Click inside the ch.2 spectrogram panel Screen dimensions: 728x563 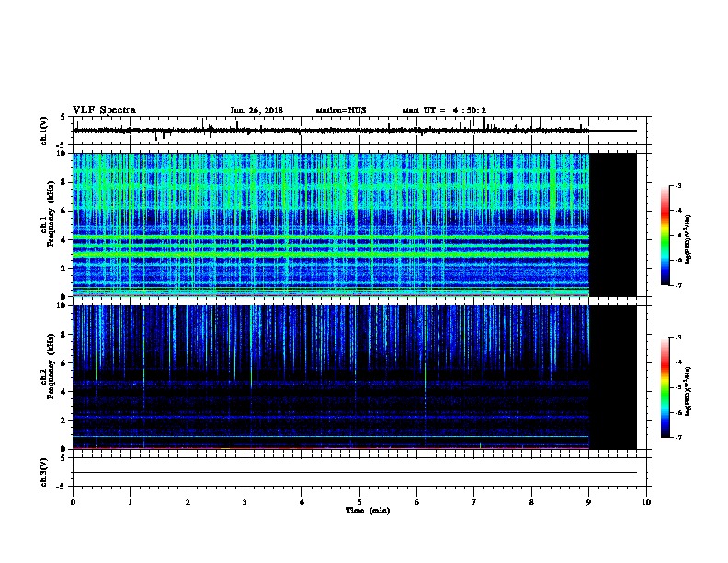coord(331,377)
